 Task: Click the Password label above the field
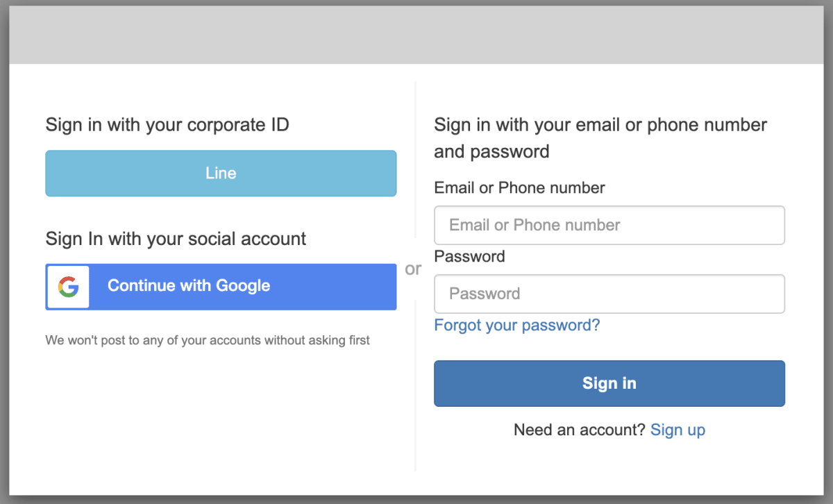coord(469,256)
